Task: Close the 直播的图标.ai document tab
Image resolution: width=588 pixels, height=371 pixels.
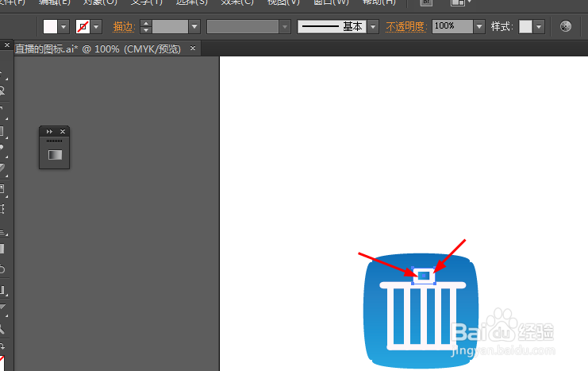Action: (x=193, y=48)
